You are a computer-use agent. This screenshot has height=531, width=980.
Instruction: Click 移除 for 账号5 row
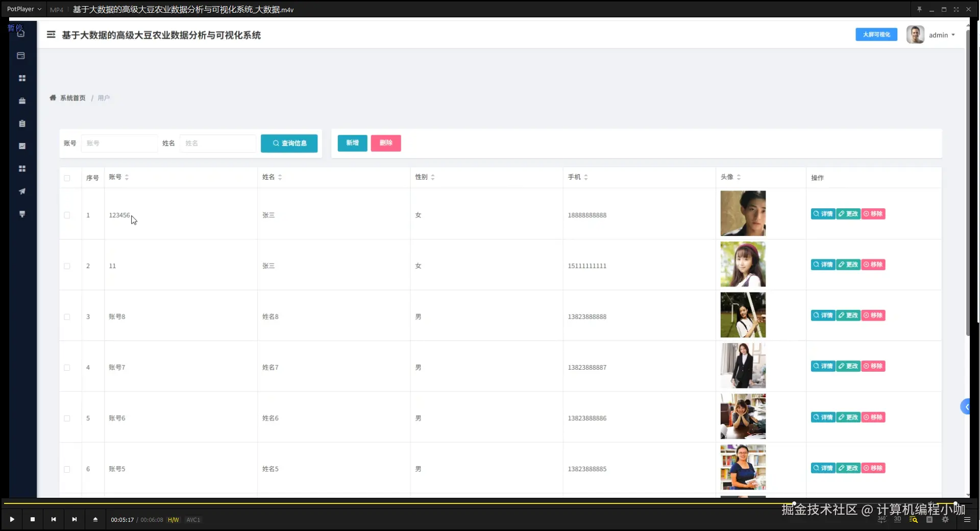873,468
